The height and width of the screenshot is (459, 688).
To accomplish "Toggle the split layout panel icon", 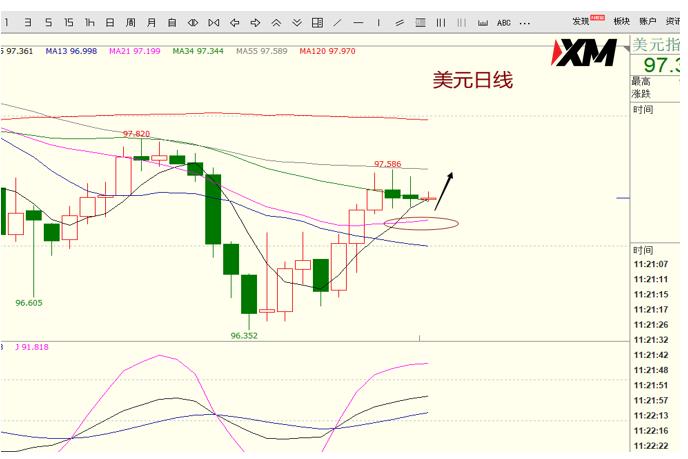I will [317, 22].
